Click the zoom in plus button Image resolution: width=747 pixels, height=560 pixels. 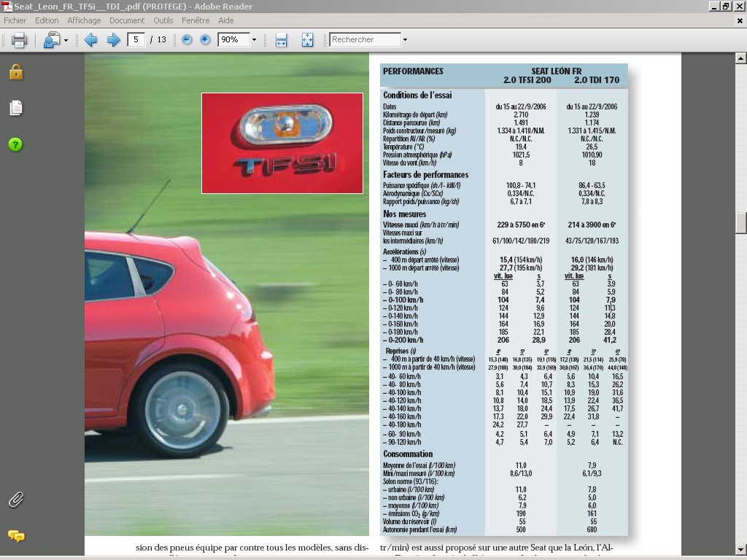205,40
